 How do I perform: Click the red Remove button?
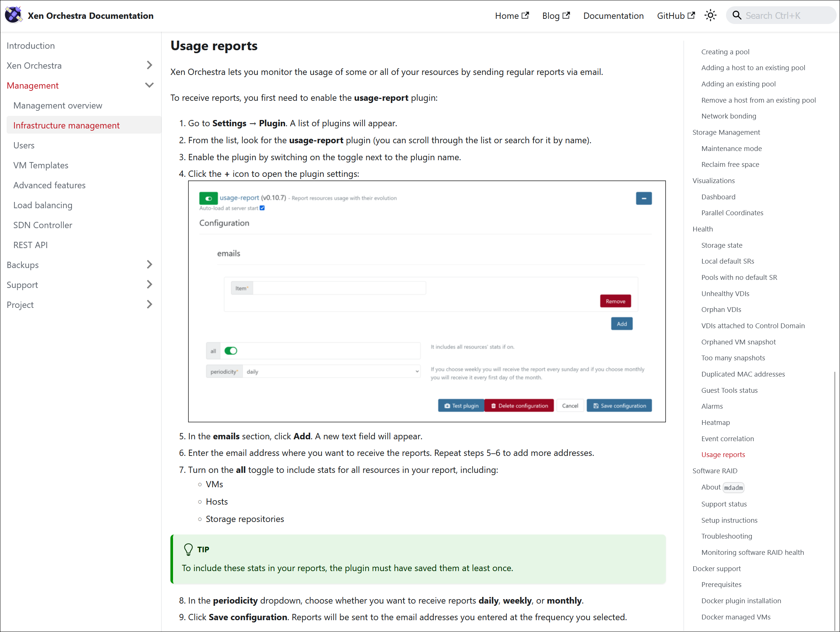point(615,301)
